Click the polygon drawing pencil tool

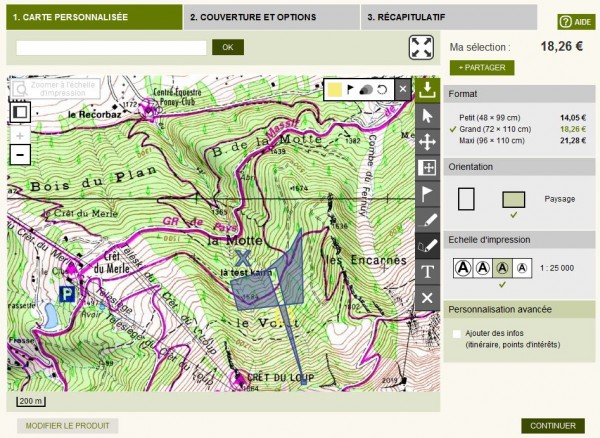click(x=427, y=245)
